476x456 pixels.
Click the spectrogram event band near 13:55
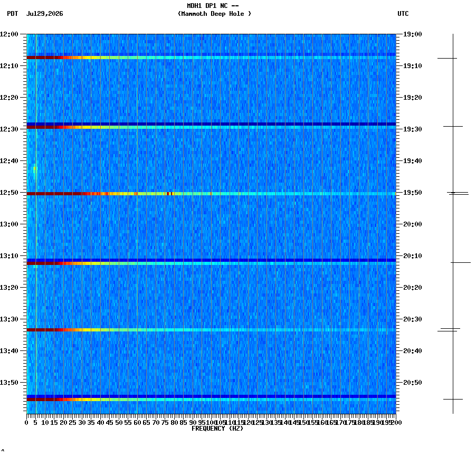tap(211, 400)
